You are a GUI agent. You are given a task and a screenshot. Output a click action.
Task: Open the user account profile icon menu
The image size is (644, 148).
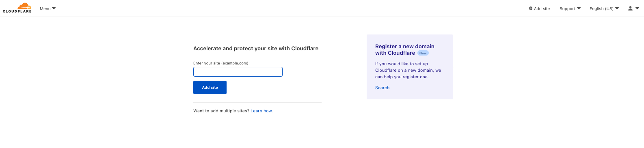click(633, 9)
